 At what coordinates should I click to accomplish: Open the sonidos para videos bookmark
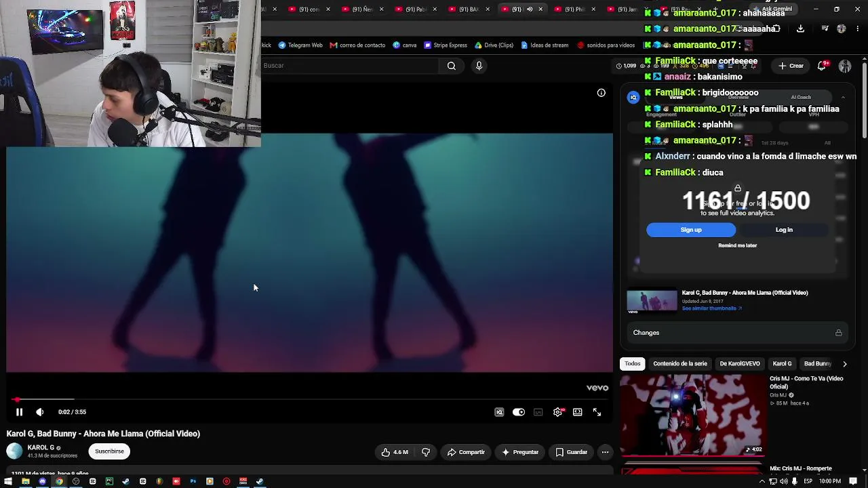[606, 45]
